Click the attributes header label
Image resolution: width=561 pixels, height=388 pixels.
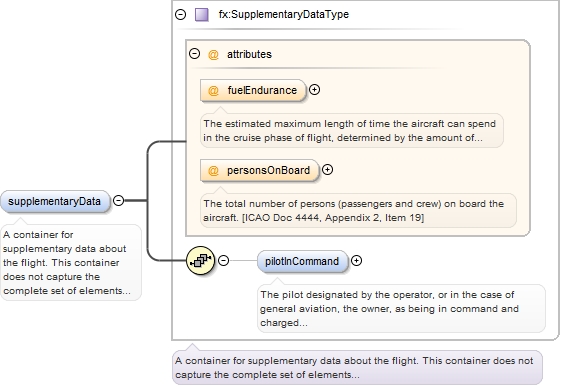tap(249, 54)
